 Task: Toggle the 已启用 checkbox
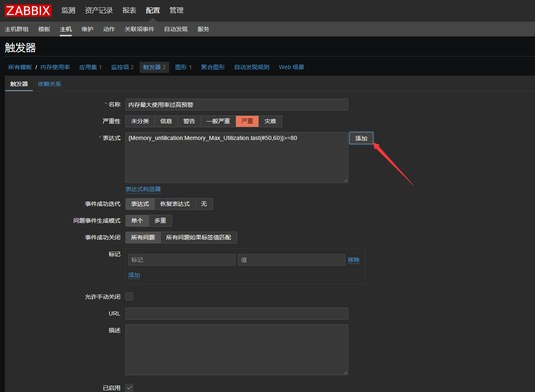(x=129, y=388)
